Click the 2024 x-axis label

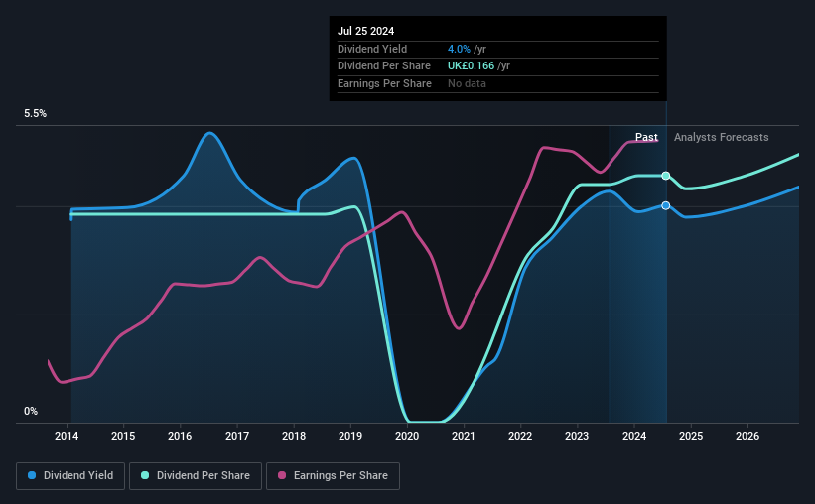634,436
